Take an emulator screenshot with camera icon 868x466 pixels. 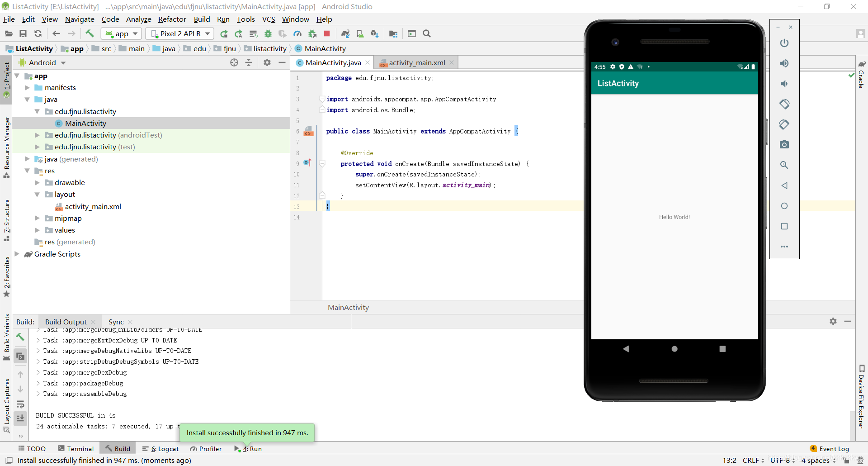tap(784, 145)
